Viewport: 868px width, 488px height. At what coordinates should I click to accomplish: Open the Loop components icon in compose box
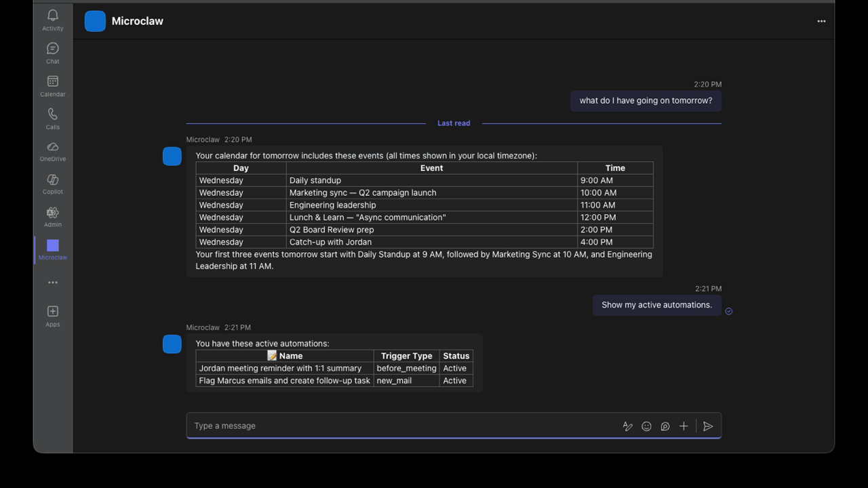tap(665, 426)
